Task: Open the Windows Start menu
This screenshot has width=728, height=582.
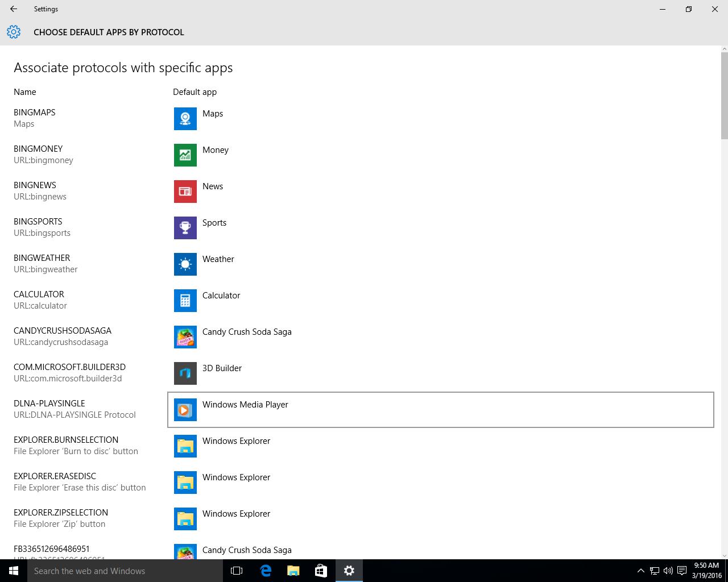Action: click(14, 571)
